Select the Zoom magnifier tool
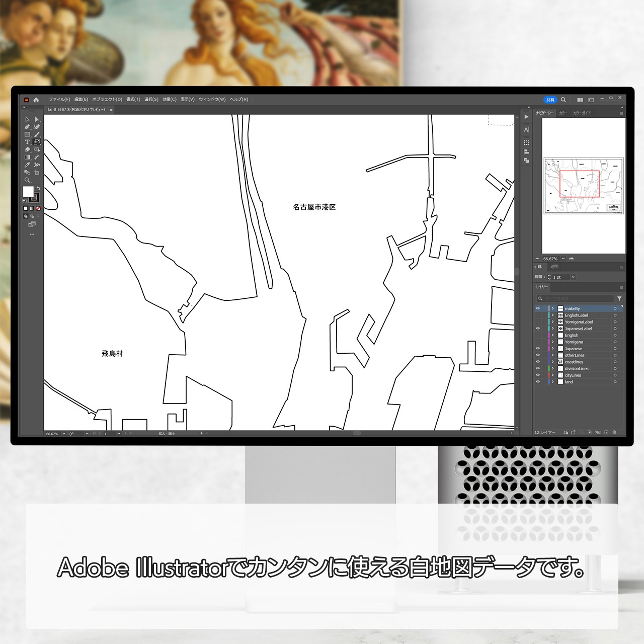The image size is (644, 644). click(28, 180)
